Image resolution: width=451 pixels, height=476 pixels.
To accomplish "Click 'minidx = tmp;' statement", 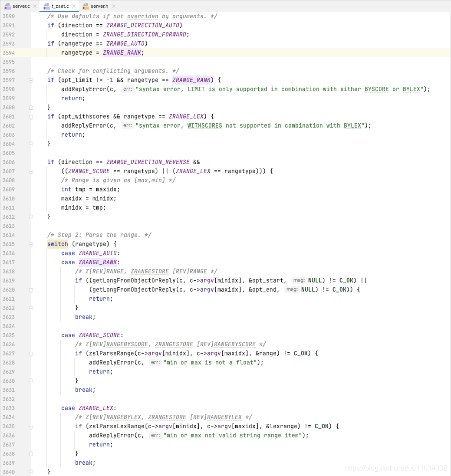I will coord(83,208).
